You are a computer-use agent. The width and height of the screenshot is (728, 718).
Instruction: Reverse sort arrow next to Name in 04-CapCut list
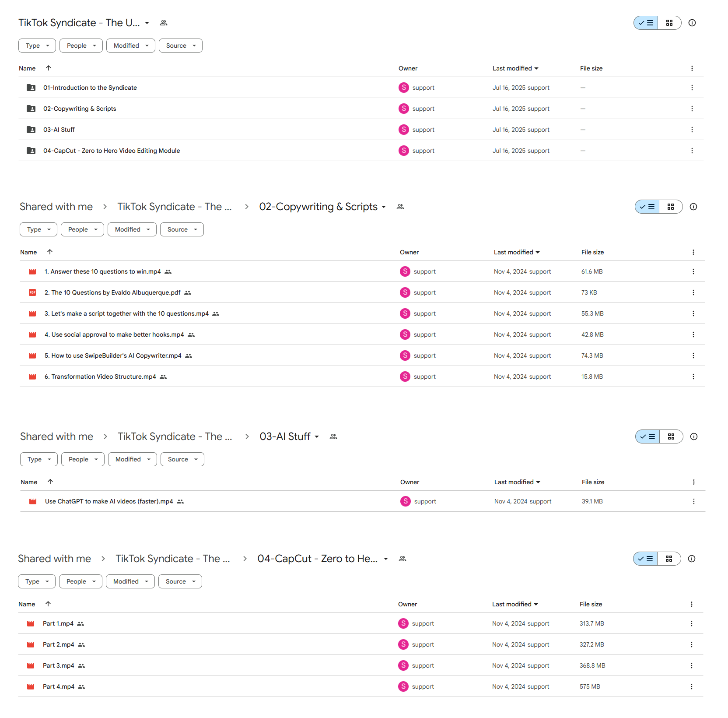pos(48,604)
